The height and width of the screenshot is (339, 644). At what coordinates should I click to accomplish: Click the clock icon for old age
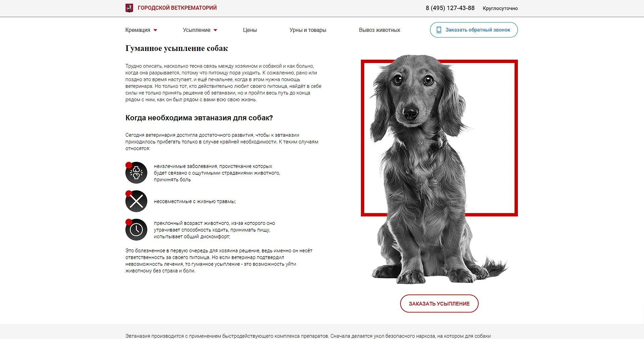(136, 230)
